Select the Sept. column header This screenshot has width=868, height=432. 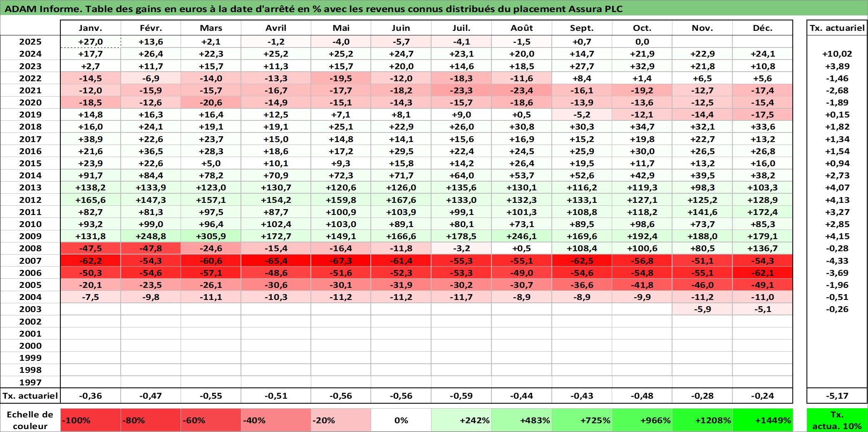(x=582, y=28)
